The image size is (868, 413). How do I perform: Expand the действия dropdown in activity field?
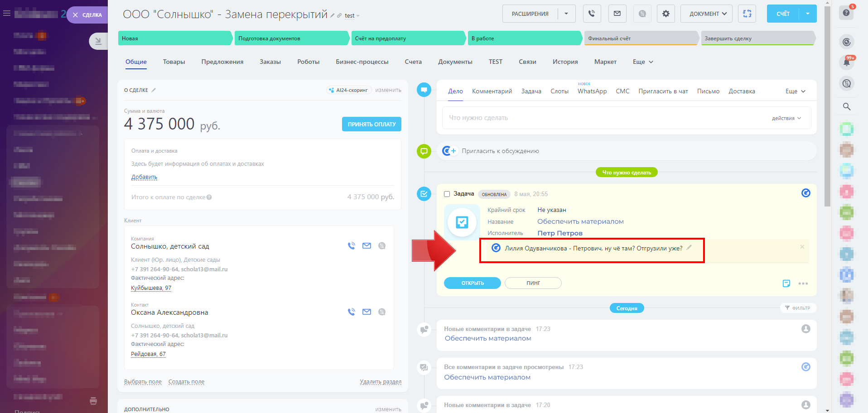click(786, 118)
